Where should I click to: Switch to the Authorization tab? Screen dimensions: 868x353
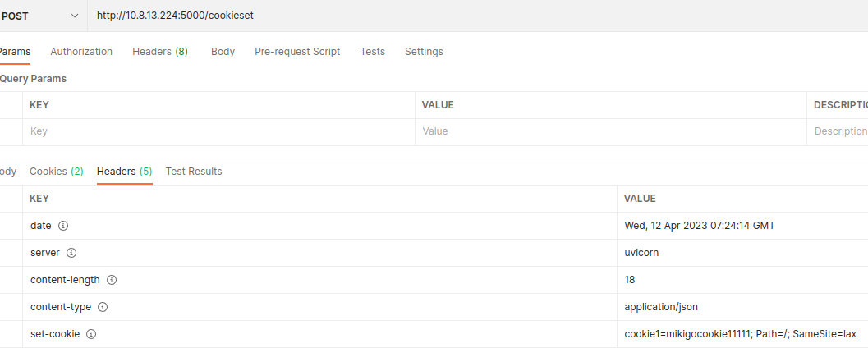pos(81,52)
